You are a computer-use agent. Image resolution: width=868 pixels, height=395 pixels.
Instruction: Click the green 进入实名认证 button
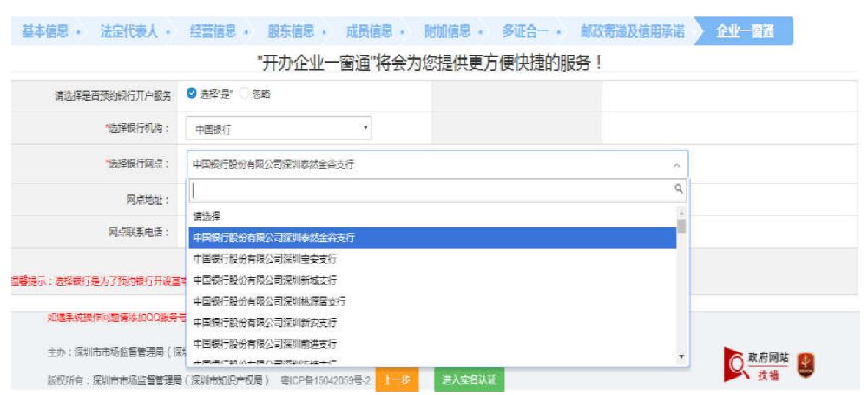469,380
